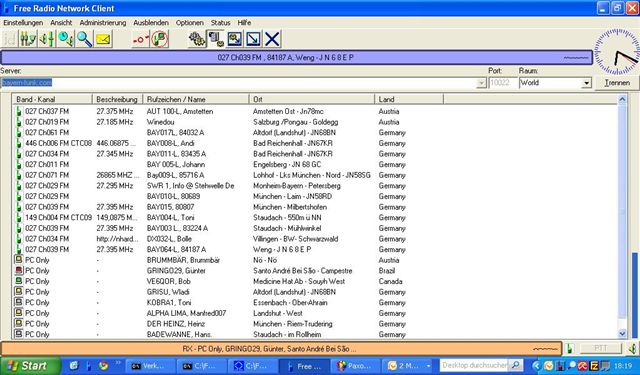
Task: Sort by the Land column header
Action: pos(409,99)
